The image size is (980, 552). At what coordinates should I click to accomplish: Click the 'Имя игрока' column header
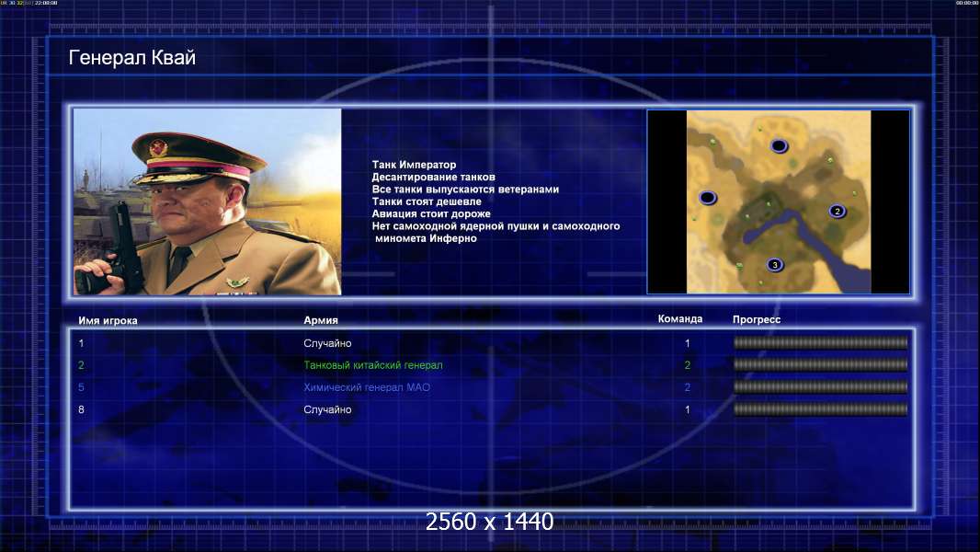pos(108,321)
